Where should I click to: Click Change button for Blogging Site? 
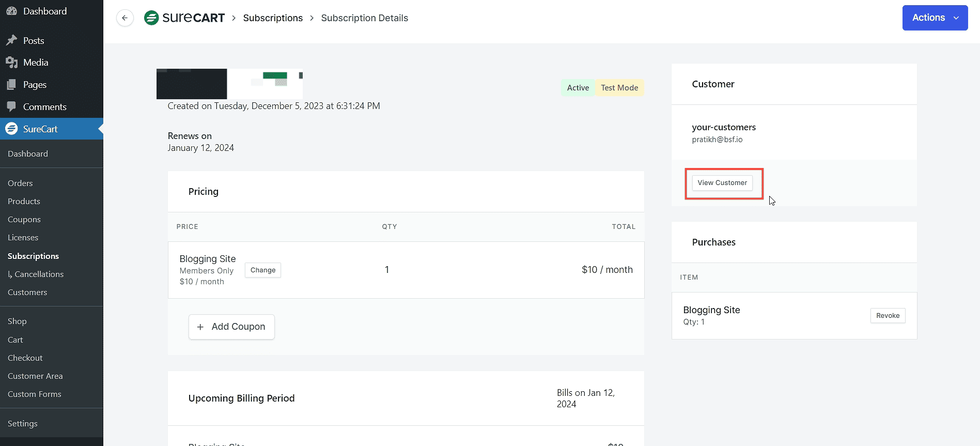pos(263,270)
